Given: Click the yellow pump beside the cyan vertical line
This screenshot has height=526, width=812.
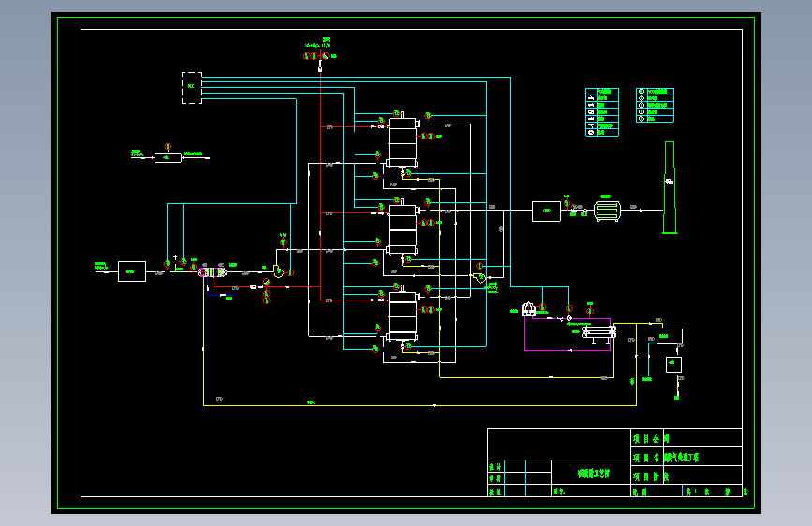Looking at the screenshot, I should pyautogui.click(x=480, y=277).
